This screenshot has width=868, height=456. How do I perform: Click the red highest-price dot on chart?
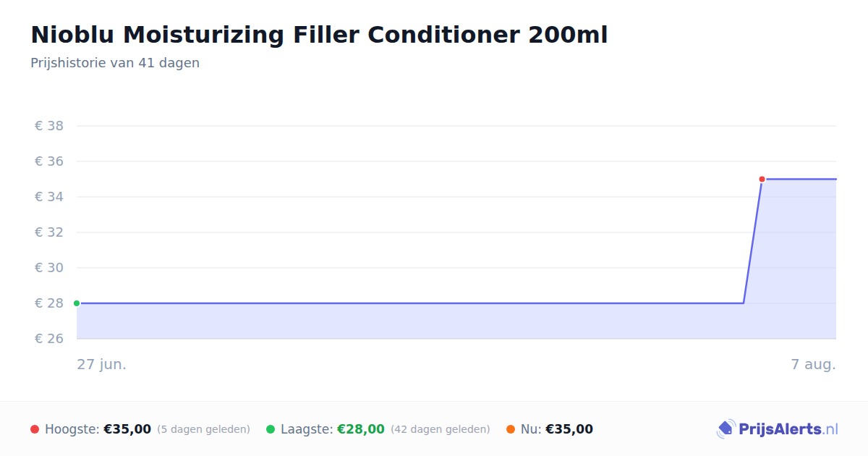762,179
